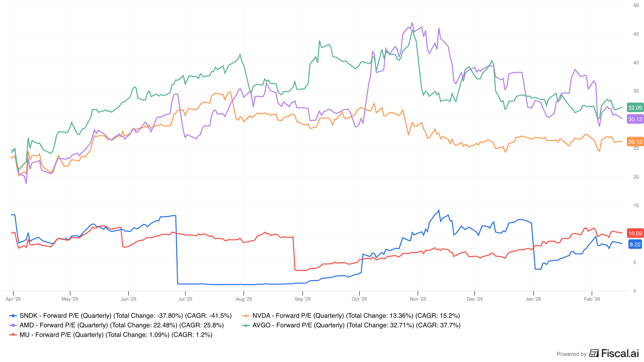
Task: Toggle the AMD Forward P/E series label
Action: tap(122, 325)
